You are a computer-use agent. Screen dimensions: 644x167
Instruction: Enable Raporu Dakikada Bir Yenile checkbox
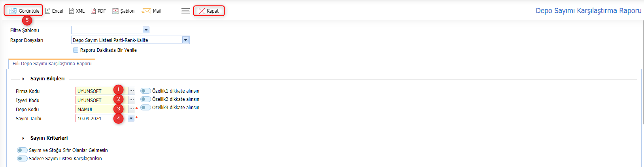point(76,50)
